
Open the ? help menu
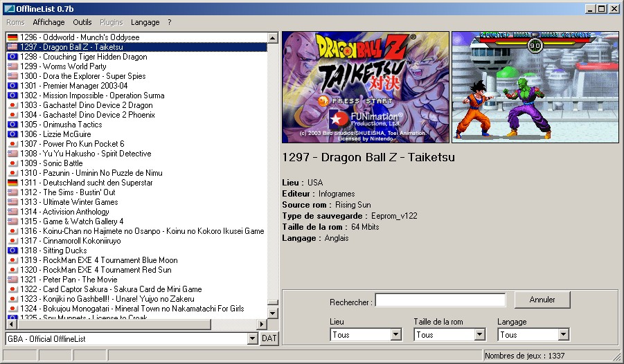click(x=170, y=22)
